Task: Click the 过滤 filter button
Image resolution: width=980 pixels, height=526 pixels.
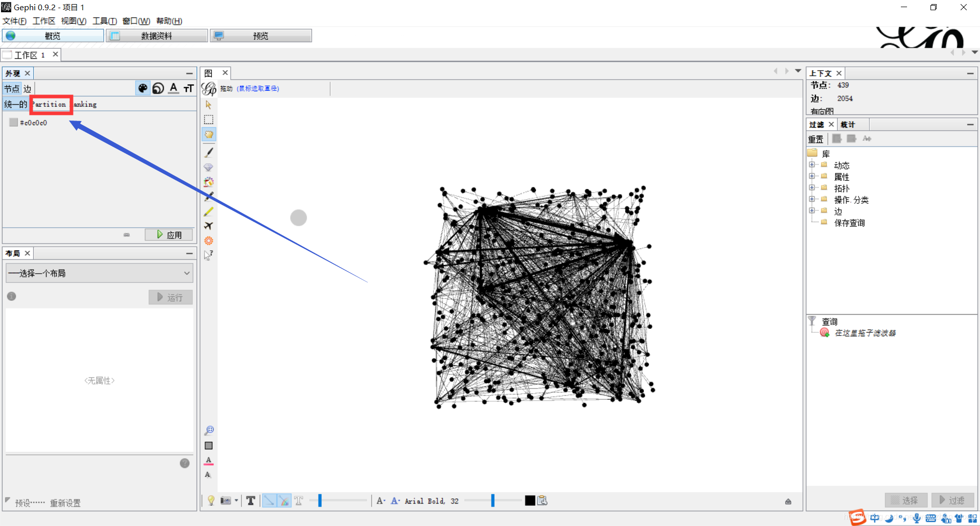Action: point(952,500)
